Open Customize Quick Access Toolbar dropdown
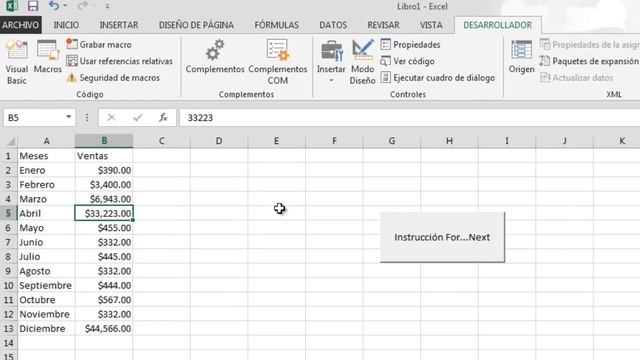Image resolution: width=640 pixels, height=360 pixels. click(x=107, y=6)
